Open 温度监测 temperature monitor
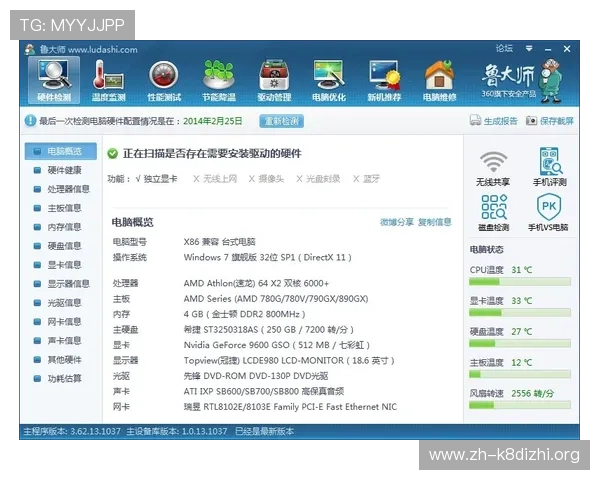The width and height of the screenshot is (600, 480). (x=108, y=80)
